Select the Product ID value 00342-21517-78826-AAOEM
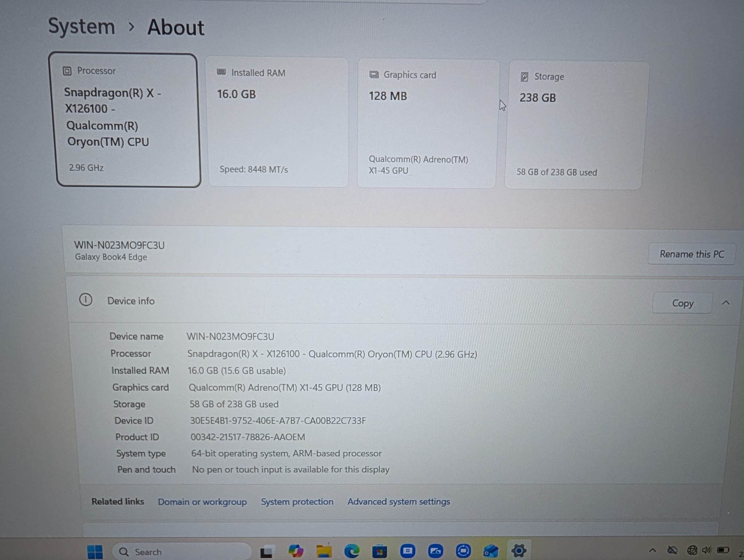The image size is (744, 560). pos(248,437)
